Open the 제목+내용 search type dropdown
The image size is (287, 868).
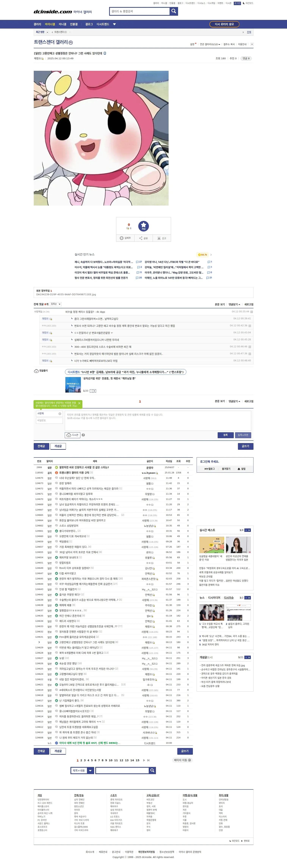point(82,770)
